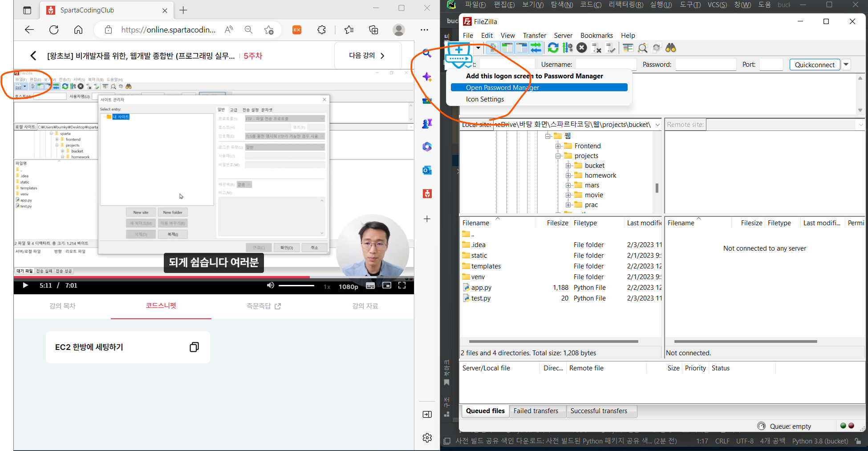Toggle the message log display in FileZilla

click(493, 48)
